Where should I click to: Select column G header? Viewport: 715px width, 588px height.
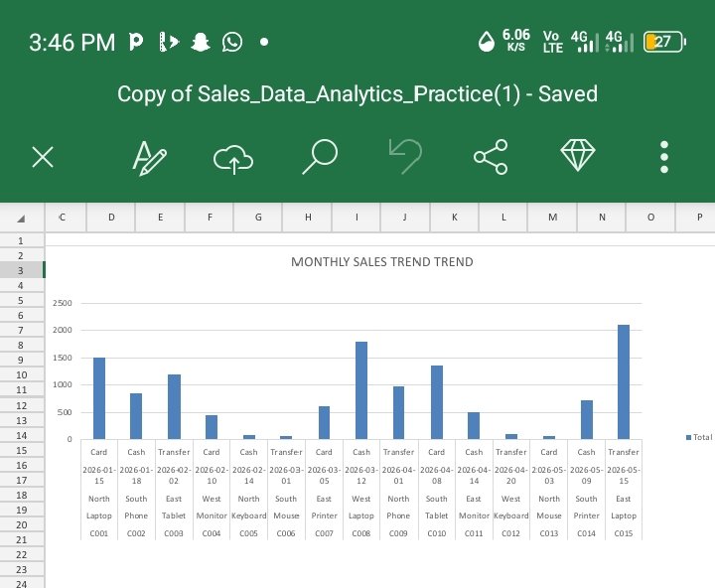tap(258, 218)
